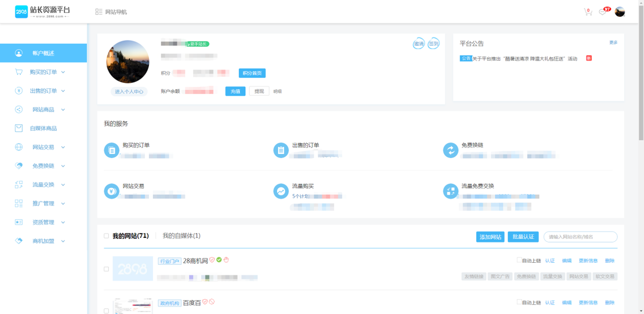Select the 我的网站(71) tab
Image resolution: width=644 pixels, height=314 pixels.
coord(130,236)
